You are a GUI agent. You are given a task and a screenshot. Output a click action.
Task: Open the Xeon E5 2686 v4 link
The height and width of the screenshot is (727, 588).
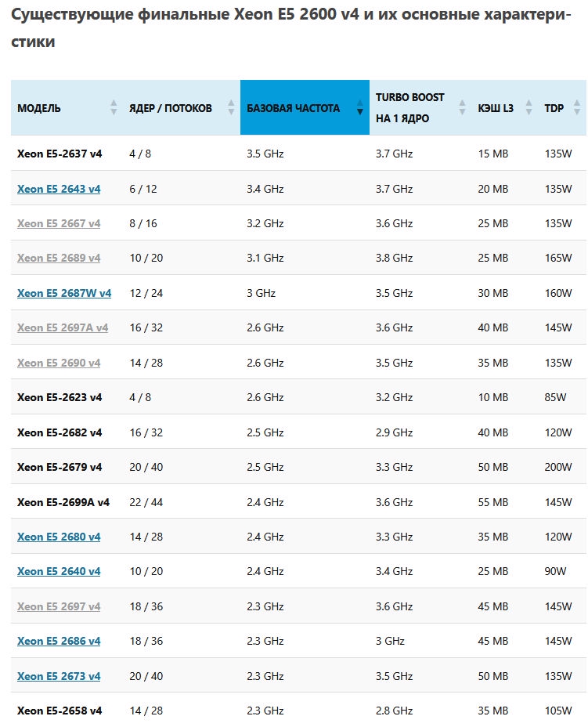[x=59, y=641]
